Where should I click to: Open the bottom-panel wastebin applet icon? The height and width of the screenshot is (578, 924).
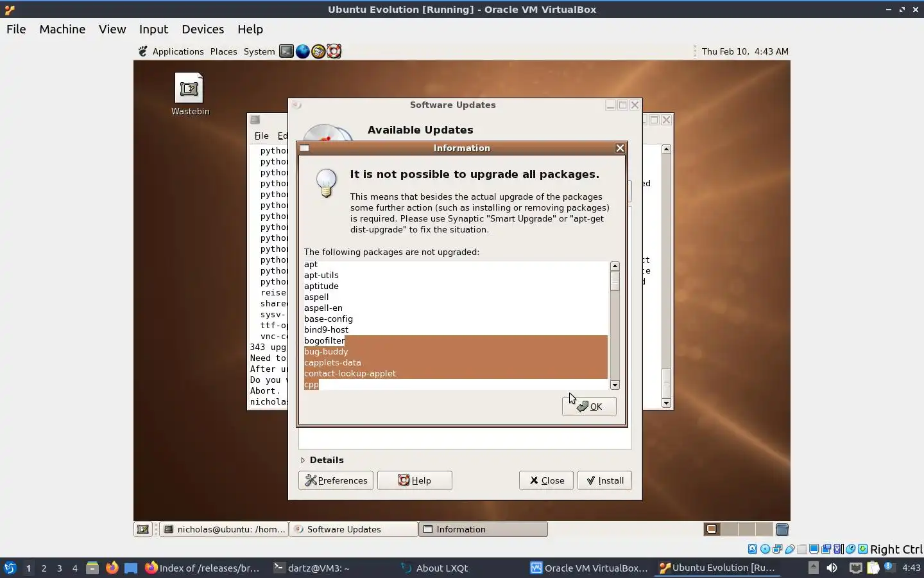(x=782, y=529)
